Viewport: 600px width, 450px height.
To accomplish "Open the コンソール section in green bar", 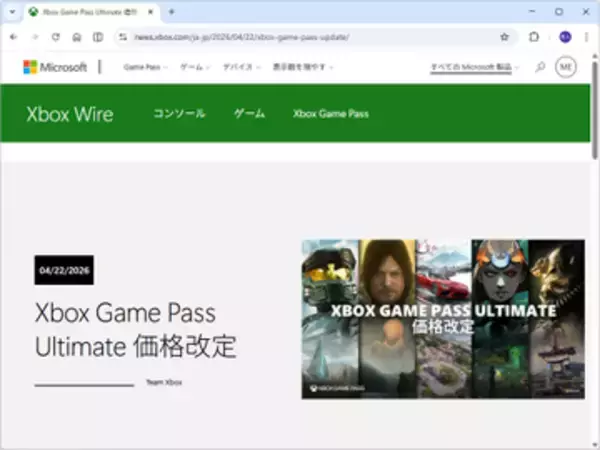I will pos(179,114).
